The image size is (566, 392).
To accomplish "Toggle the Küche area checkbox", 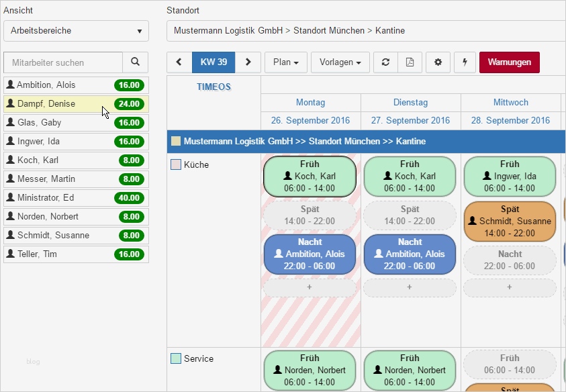I will tap(176, 164).
